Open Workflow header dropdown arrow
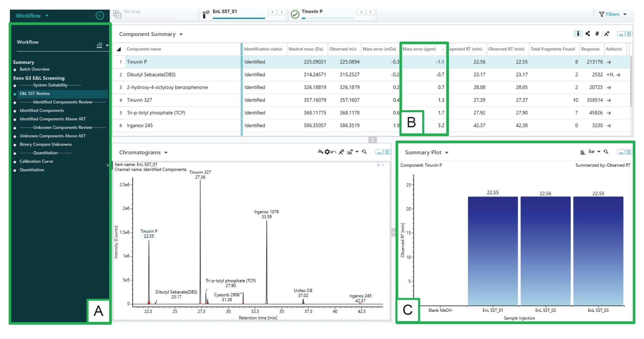Viewport: 644px width, 339px height. pyautogui.click(x=47, y=15)
